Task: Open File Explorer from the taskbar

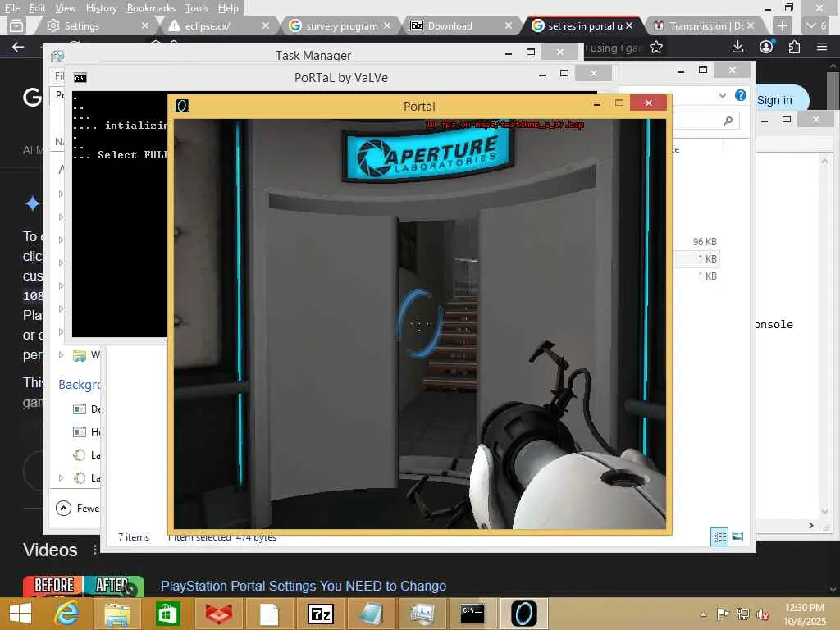Action: pos(116,614)
